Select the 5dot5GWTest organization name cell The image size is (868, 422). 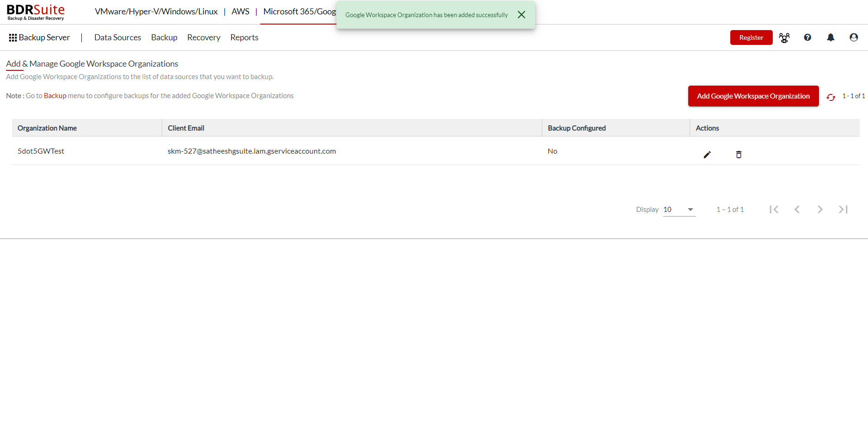41,151
